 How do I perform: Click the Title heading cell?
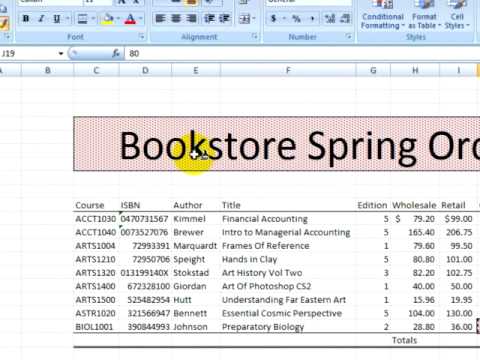point(288,205)
